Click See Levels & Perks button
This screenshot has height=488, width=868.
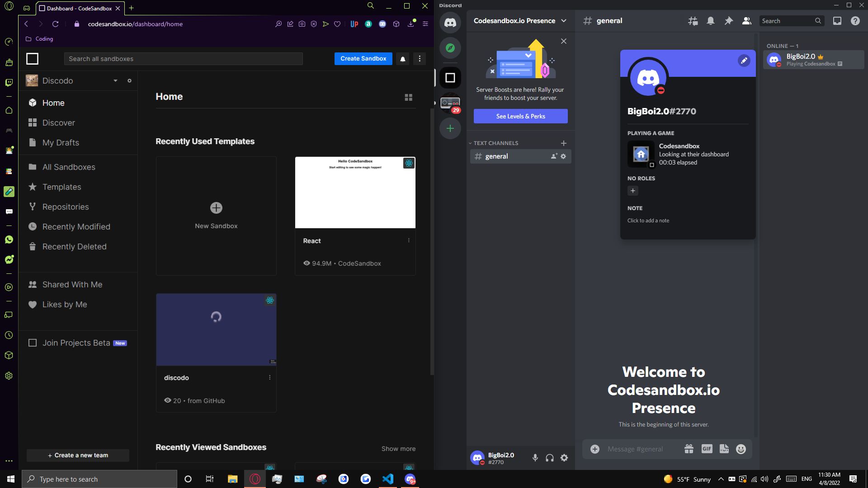[x=520, y=116]
